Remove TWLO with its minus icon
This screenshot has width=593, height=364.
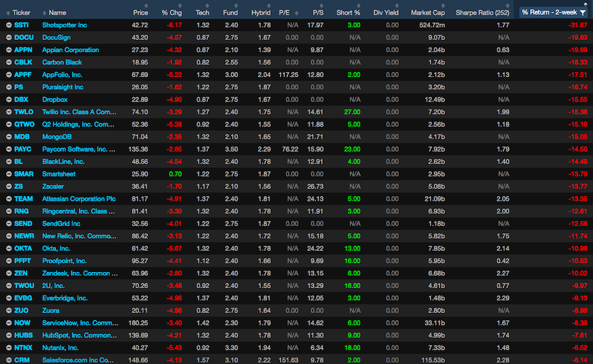pyautogui.click(x=9, y=112)
